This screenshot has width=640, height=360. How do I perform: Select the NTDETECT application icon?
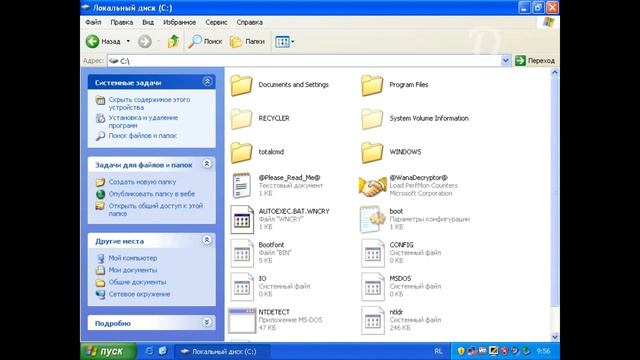[242, 320]
